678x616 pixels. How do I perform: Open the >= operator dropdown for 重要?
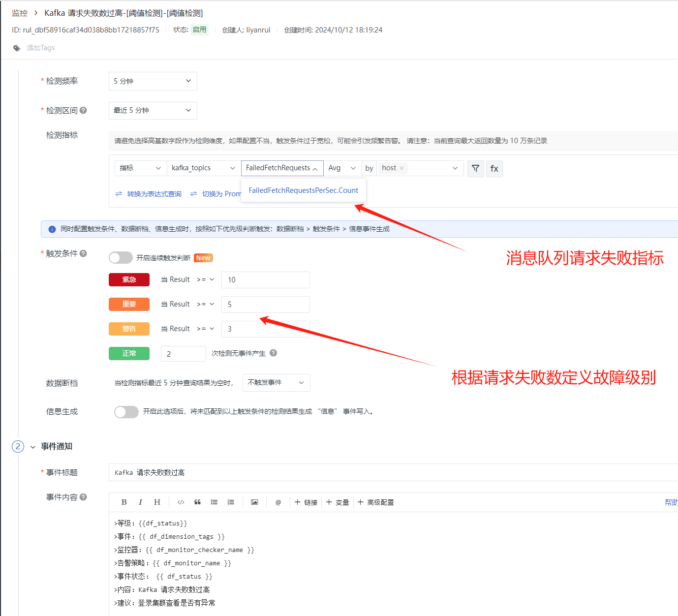206,304
